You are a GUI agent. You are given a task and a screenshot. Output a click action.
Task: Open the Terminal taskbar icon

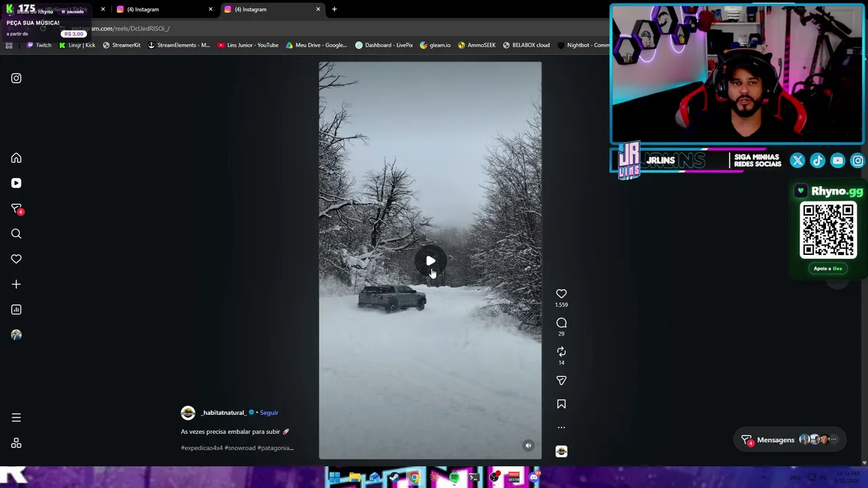tap(474, 478)
